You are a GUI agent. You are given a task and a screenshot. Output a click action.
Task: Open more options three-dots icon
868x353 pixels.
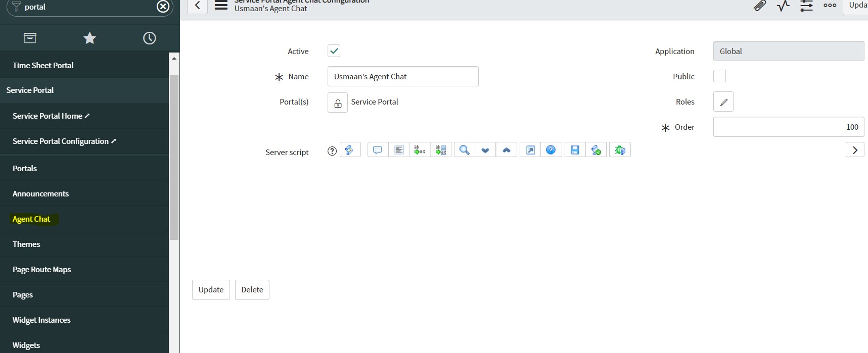830,6
